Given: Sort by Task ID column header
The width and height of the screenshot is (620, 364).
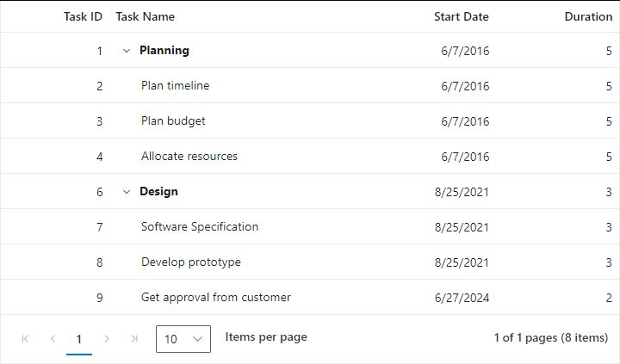Looking at the screenshot, I should click(83, 16).
